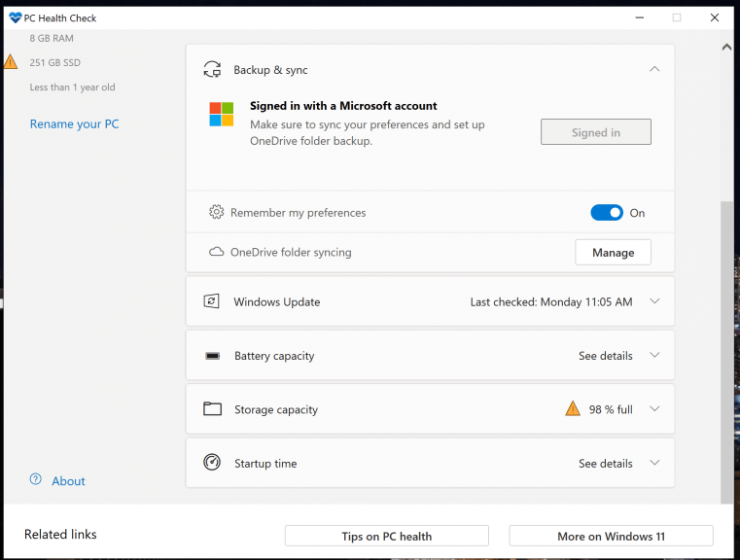
Task: Click the gear icon beside Remember my preferences
Action: (216, 212)
